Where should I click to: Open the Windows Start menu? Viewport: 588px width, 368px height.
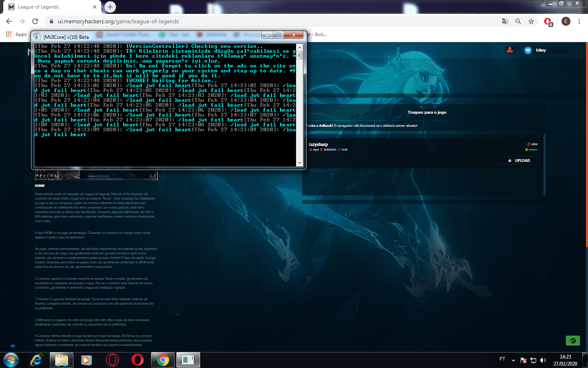tap(11, 360)
